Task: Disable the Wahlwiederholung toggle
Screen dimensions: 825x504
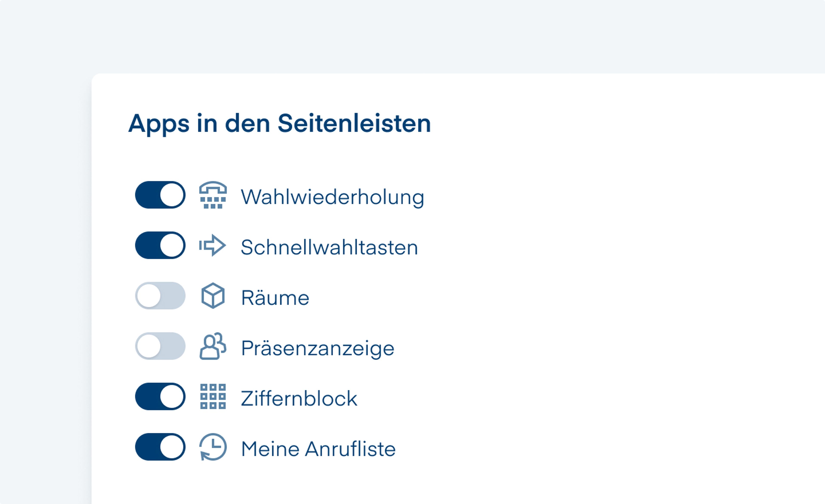Action: pos(160,195)
